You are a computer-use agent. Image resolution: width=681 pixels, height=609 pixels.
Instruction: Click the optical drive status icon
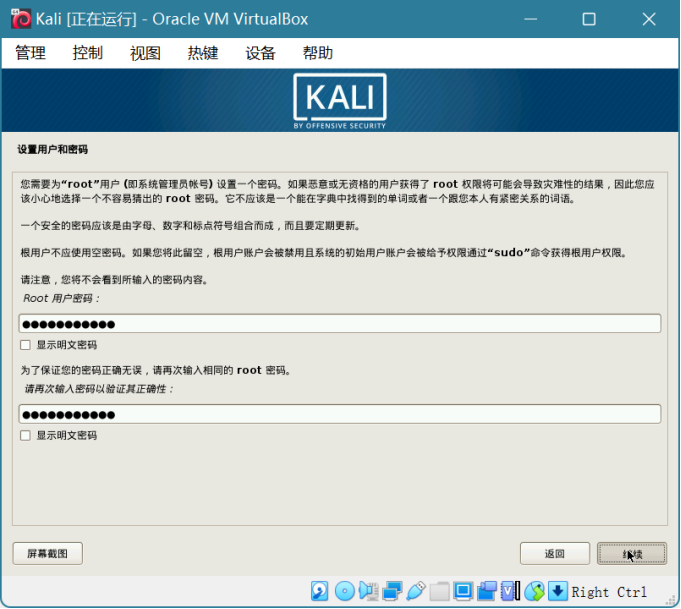345,592
